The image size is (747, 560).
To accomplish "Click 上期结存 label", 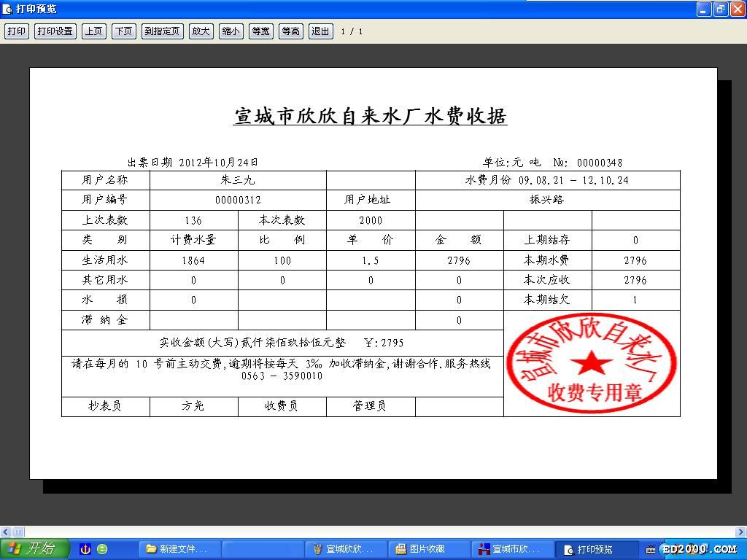I will 547,239.
